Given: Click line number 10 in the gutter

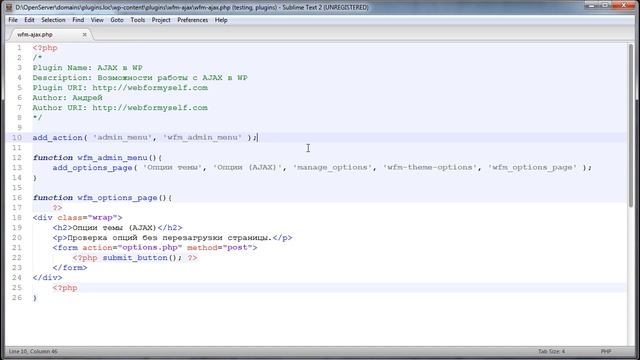Looking at the screenshot, I should (x=17, y=138).
